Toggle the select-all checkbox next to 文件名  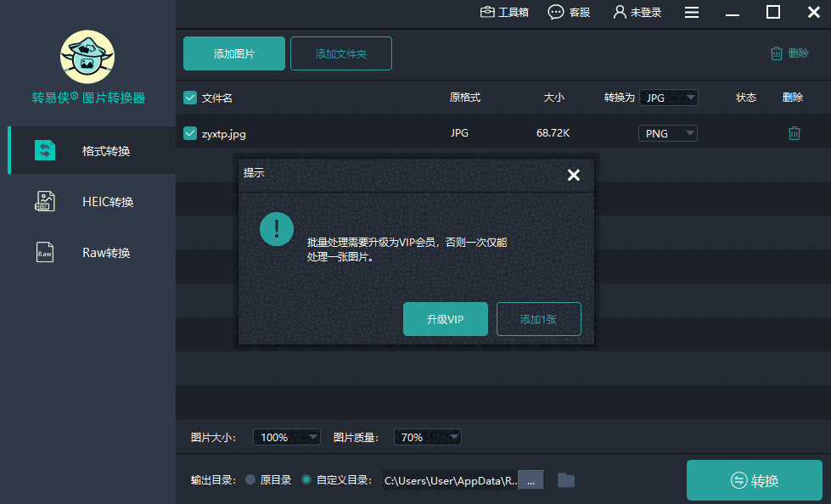(188, 97)
